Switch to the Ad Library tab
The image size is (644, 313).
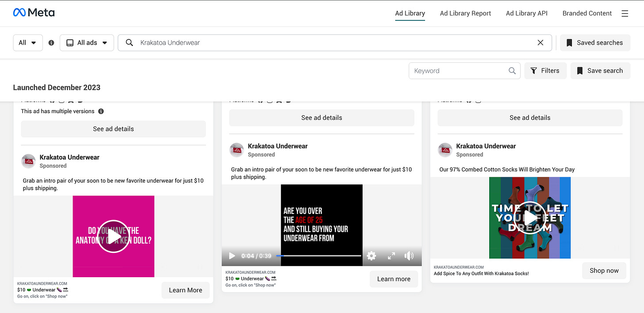pos(410,13)
